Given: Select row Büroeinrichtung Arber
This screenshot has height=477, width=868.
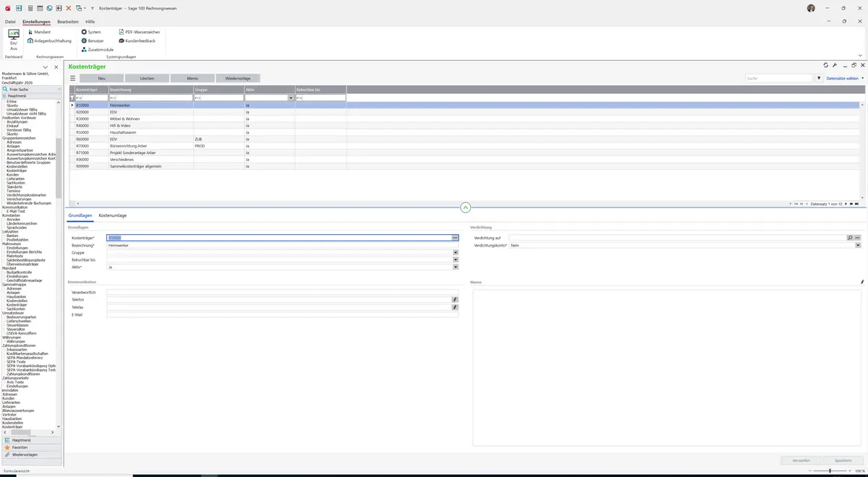Looking at the screenshot, I should [464, 146].
